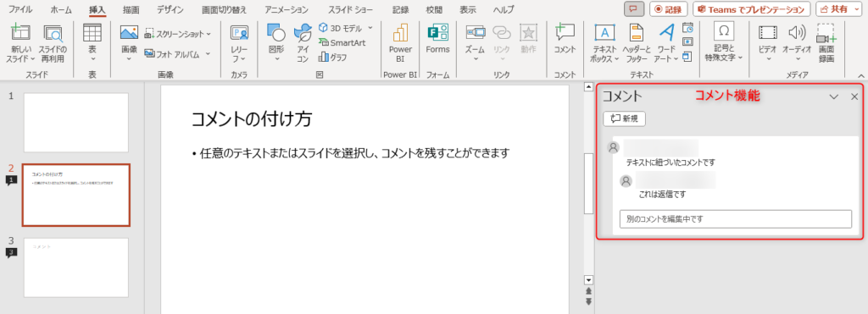Open the 表示 tab
Screen dimensions: 868x314
pyautogui.click(x=468, y=9)
